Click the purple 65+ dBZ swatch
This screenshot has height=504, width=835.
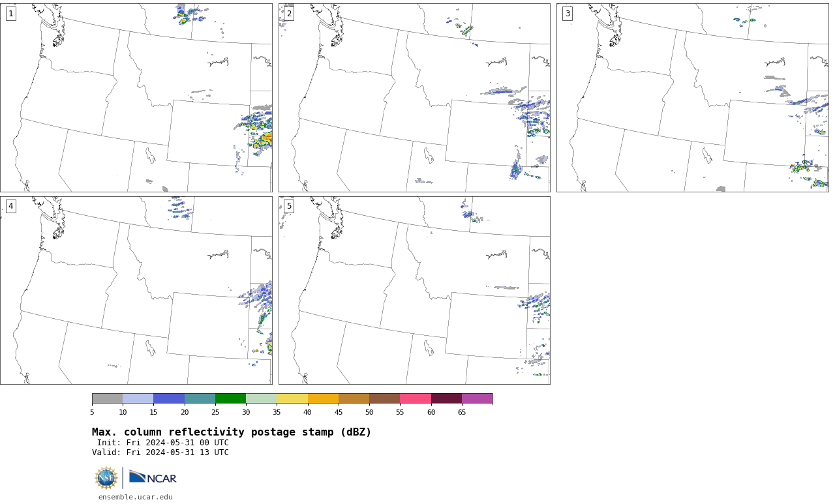pos(477,398)
